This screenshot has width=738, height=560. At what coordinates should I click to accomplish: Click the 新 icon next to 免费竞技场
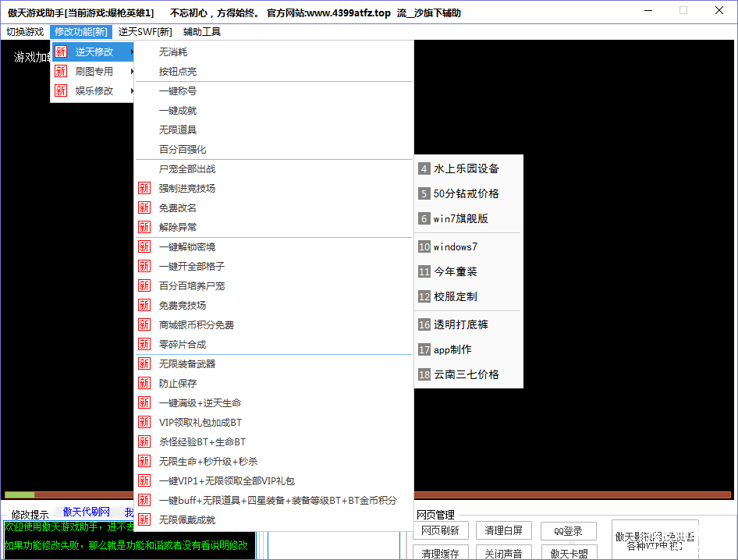tap(144, 306)
